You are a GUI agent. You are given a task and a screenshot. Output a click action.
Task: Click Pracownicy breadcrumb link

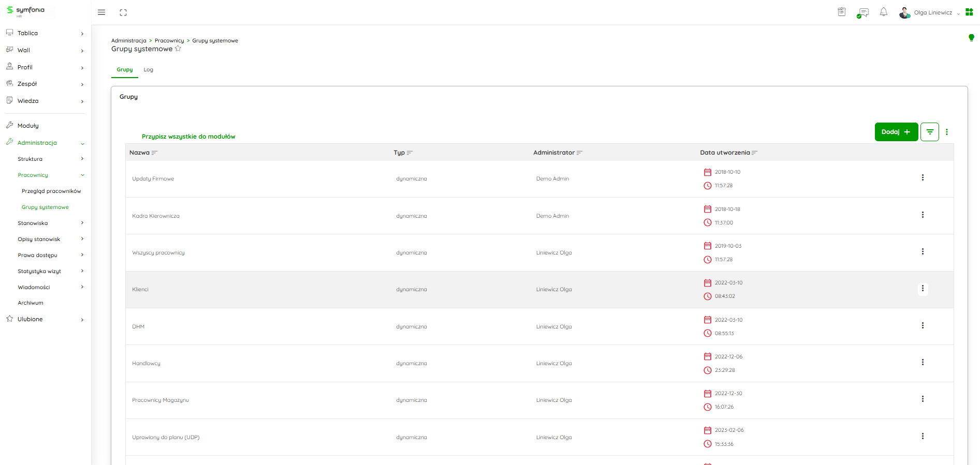pyautogui.click(x=169, y=40)
